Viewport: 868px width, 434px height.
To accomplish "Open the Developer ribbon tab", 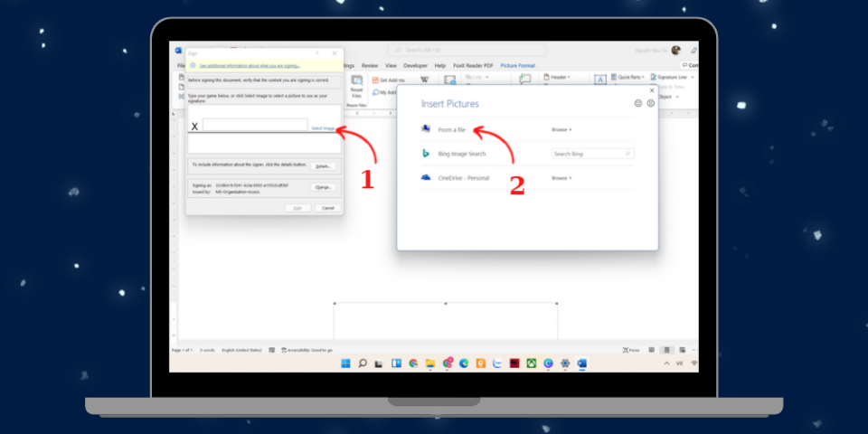I will 415,66.
